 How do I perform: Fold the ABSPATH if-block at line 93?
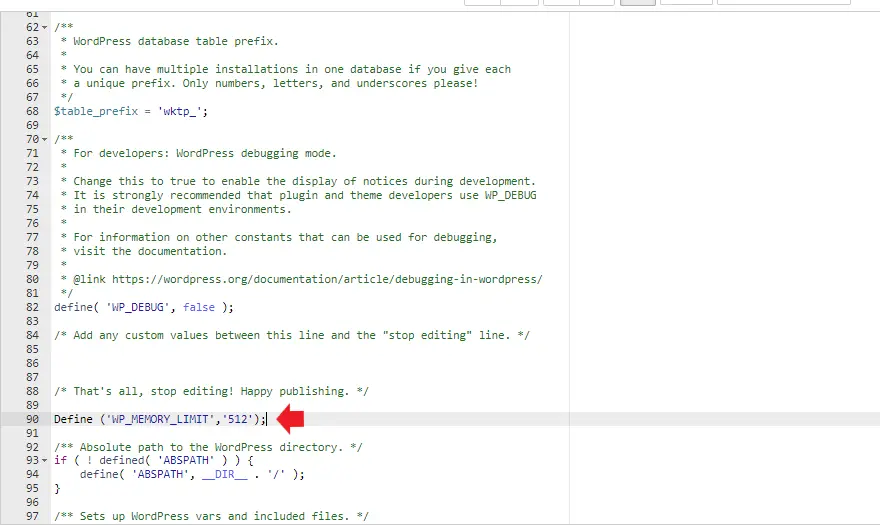tap(45, 460)
